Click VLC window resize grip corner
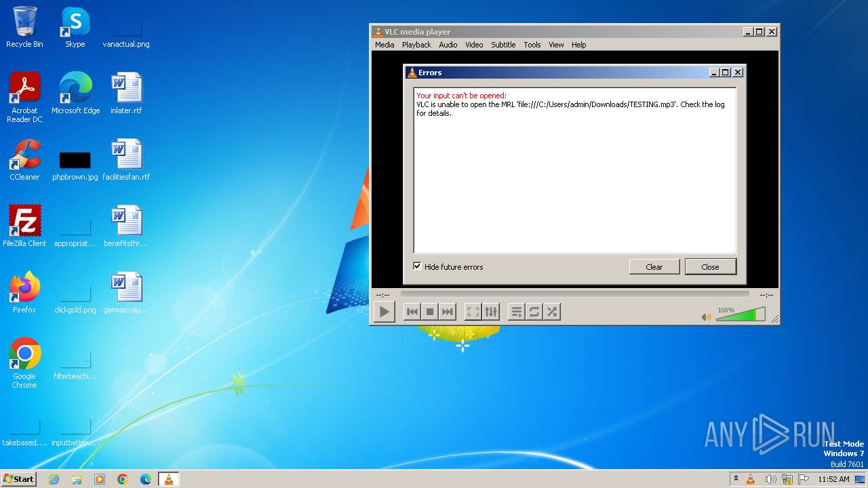Screen dimensions: 868x488 click(774, 319)
